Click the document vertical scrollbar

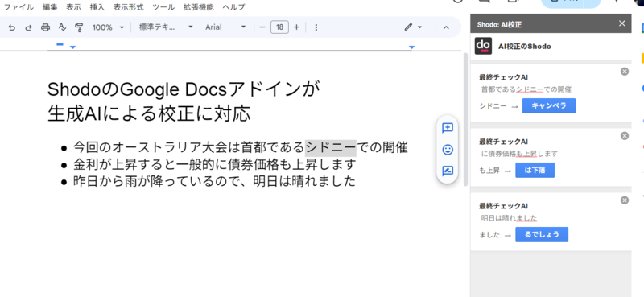[x=465, y=119]
